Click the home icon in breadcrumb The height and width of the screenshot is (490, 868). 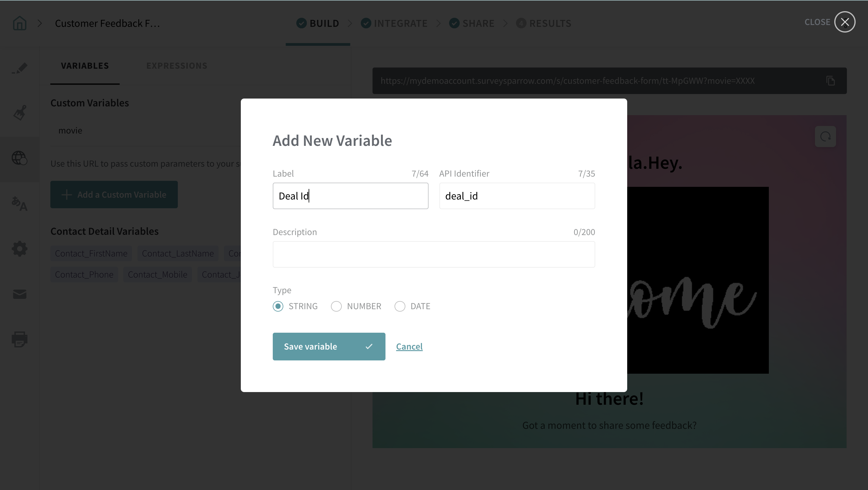[20, 23]
